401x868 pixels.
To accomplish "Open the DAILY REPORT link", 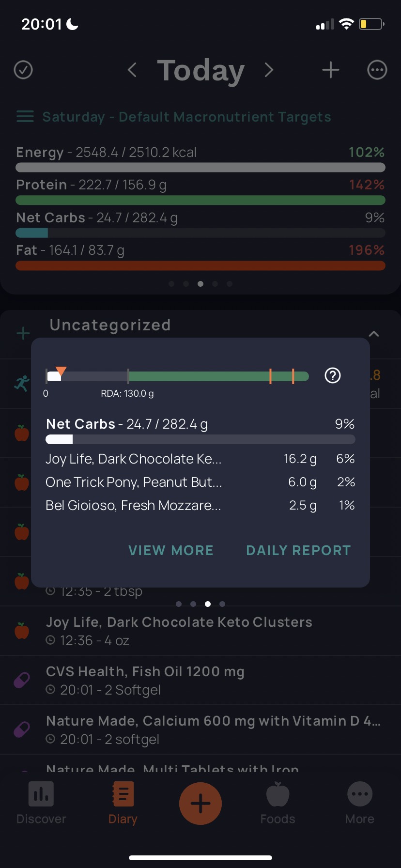I will (298, 550).
